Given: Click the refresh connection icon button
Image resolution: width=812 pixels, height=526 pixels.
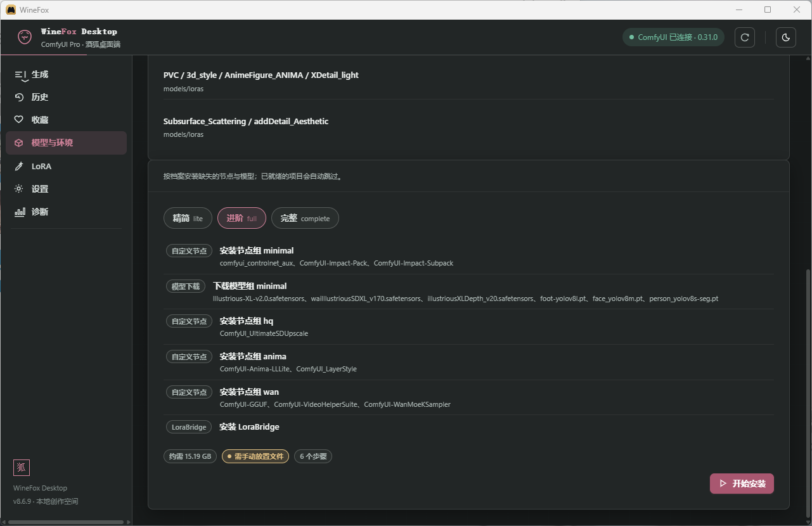Looking at the screenshot, I should point(745,37).
